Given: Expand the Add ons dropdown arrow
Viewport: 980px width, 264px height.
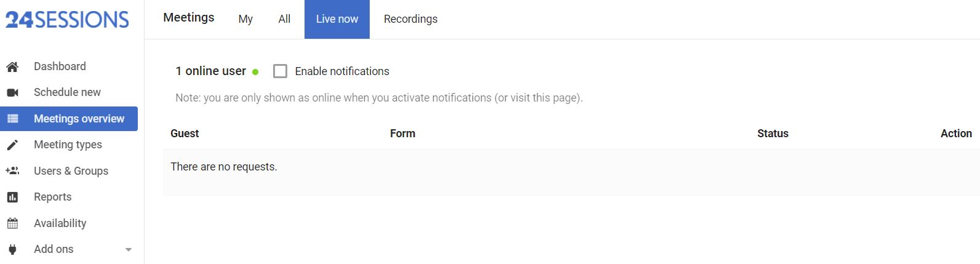Looking at the screenshot, I should [x=129, y=250].
